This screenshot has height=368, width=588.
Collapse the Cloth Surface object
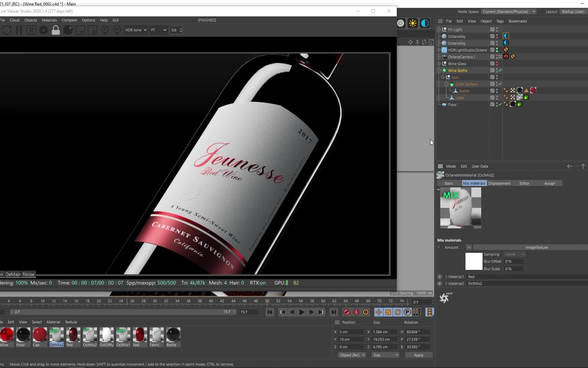click(446, 84)
